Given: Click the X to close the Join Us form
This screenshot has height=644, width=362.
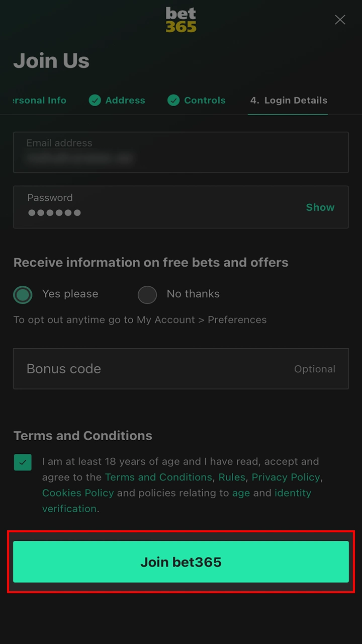Looking at the screenshot, I should (340, 20).
